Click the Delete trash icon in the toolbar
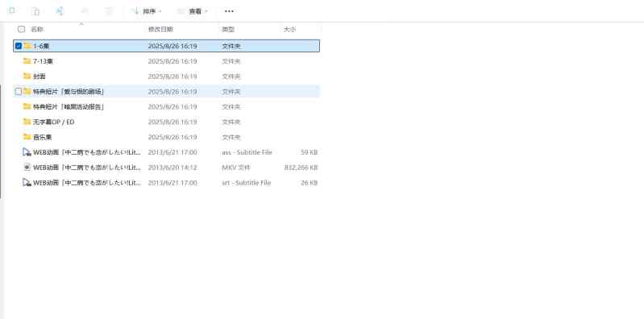The height and width of the screenshot is (319, 644). (109, 11)
